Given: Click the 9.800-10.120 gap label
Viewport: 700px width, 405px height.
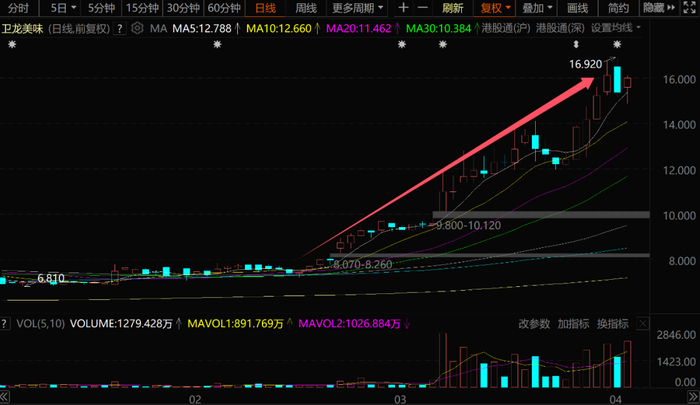Looking at the screenshot, I should point(468,225).
